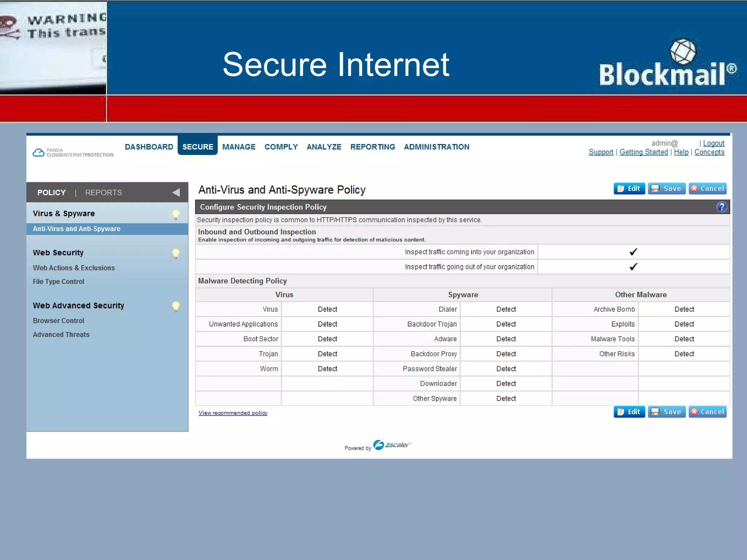This screenshot has height=560, width=747.
Task: Click the Help link
Action: pyautogui.click(x=681, y=152)
